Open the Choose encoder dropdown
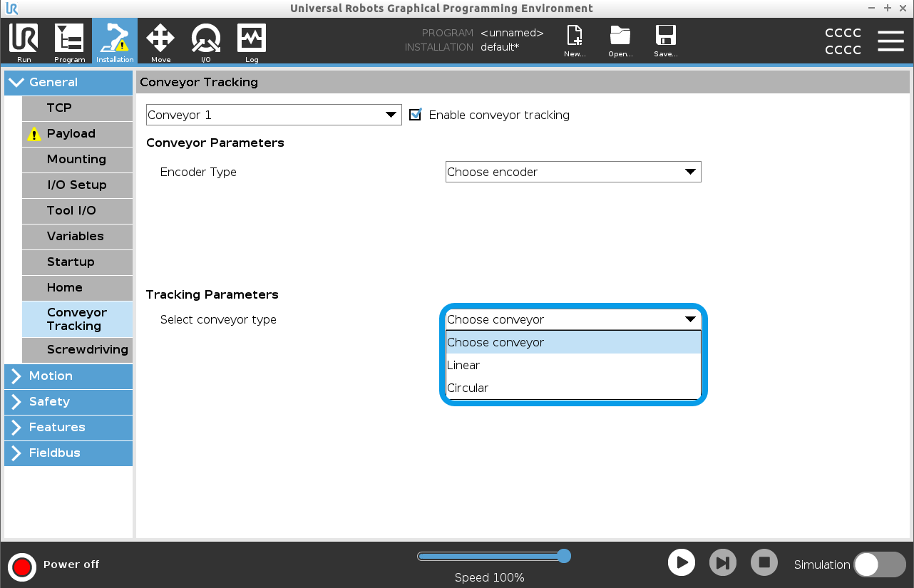Image resolution: width=914 pixels, height=588 pixels. pyautogui.click(x=573, y=172)
